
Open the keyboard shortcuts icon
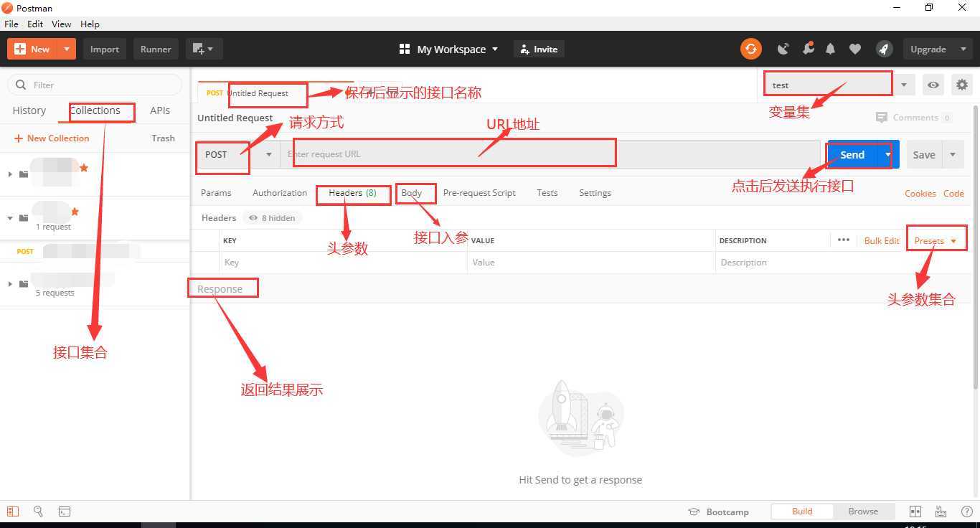pos(941,511)
